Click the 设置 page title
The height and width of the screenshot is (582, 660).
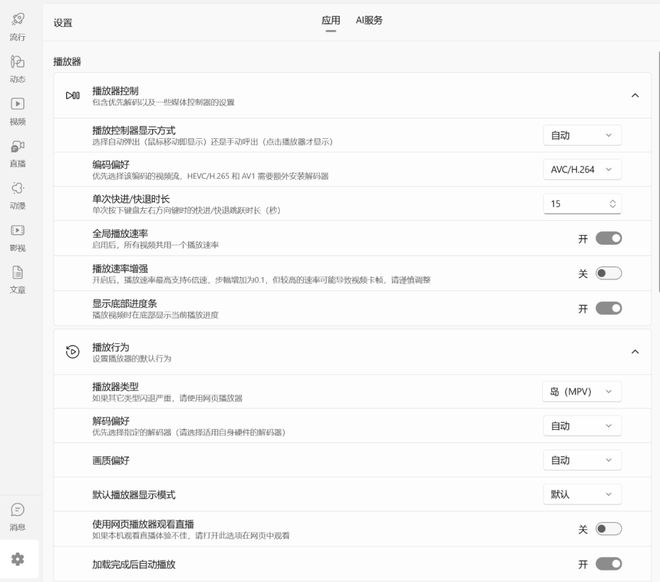tap(63, 23)
